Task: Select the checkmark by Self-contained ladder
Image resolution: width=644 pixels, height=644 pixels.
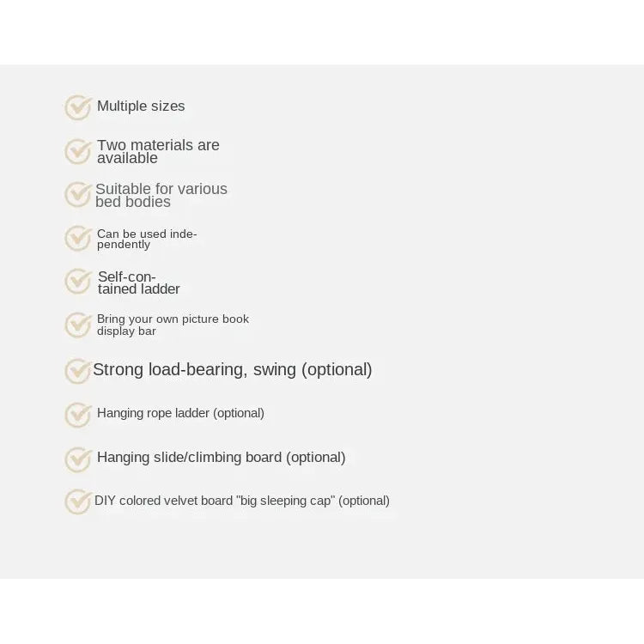Action: click(x=78, y=282)
